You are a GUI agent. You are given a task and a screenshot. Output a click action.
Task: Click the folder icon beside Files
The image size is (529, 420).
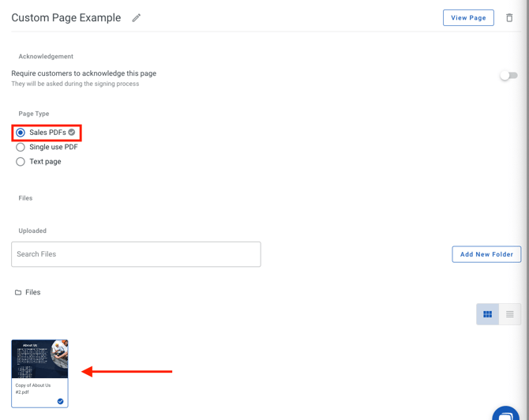click(18, 293)
